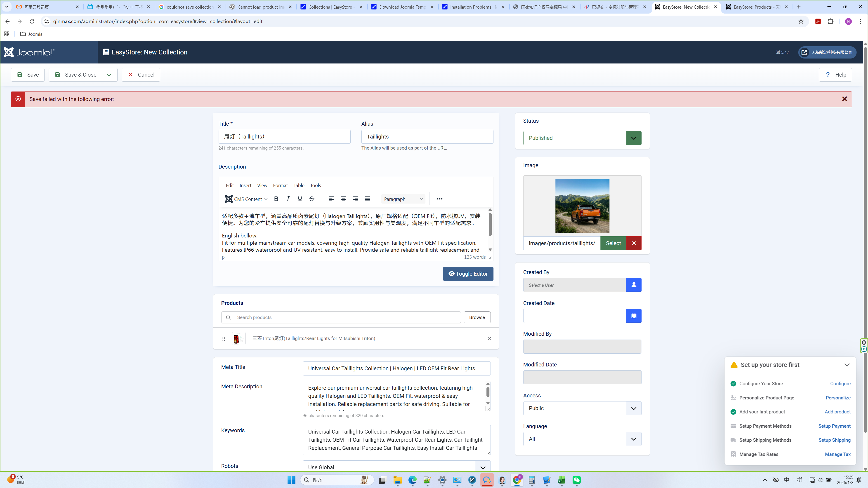The image size is (868, 488).
Task: Click the Browse products button
Action: pos(477,317)
